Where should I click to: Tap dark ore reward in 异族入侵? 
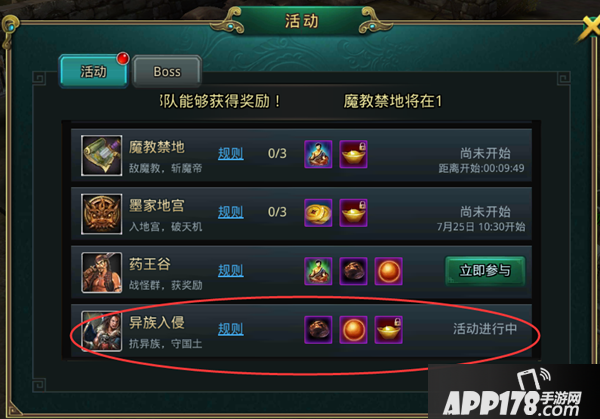[318, 330]
